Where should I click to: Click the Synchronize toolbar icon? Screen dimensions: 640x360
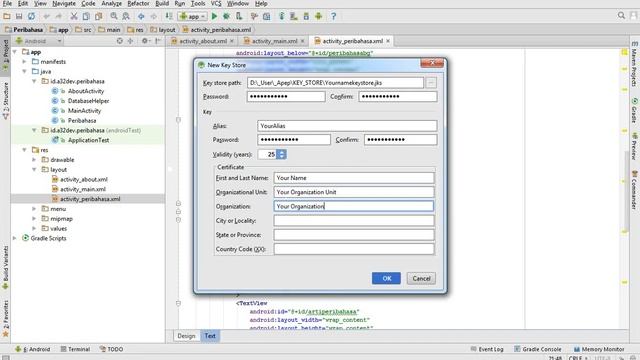pos(31,16)
